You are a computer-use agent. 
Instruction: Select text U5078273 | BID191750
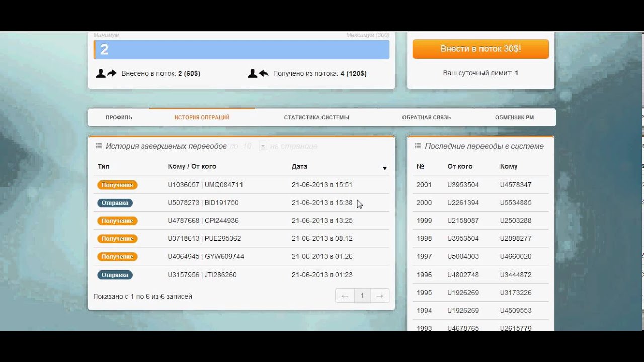pos(203,203)
